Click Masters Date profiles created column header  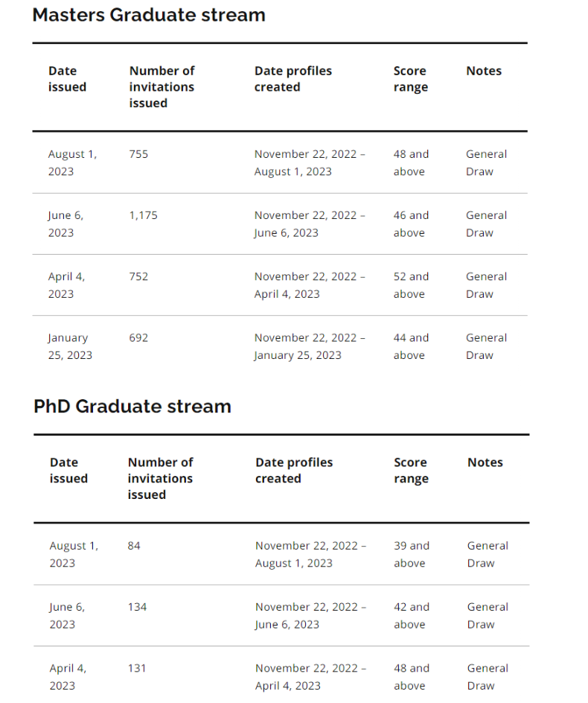pyautogui.click(x=293, y=79)
